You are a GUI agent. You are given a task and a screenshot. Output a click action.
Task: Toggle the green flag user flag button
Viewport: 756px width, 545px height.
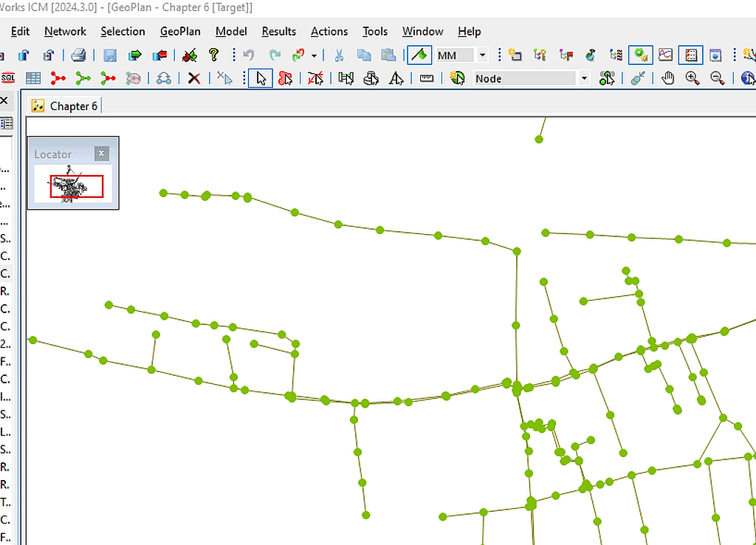pos(419,55)
